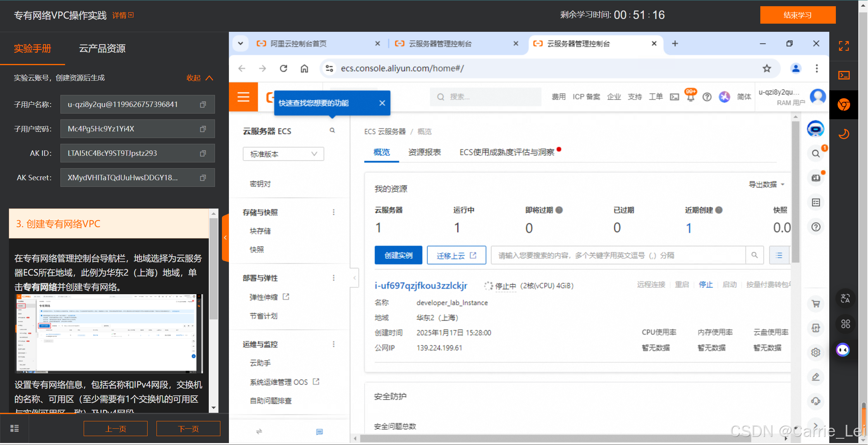Click the instance search input field

point(618,255)
